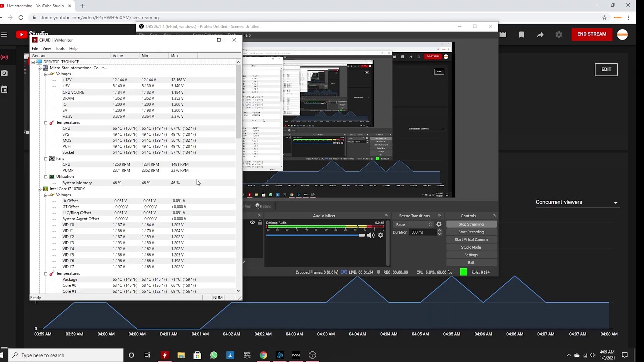Click the Stop Streaming button in OBS
644x362 pixels.
pyautogui.click(x=471, y=224)
